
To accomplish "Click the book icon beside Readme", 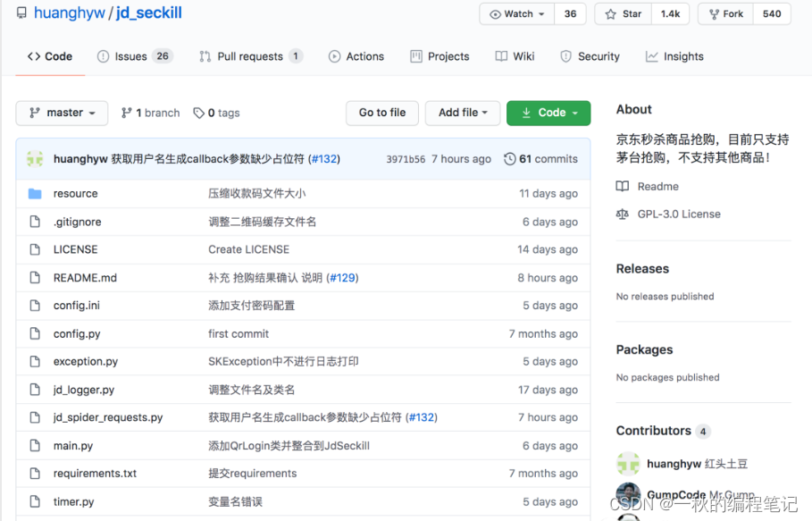I will coord(623,187).
